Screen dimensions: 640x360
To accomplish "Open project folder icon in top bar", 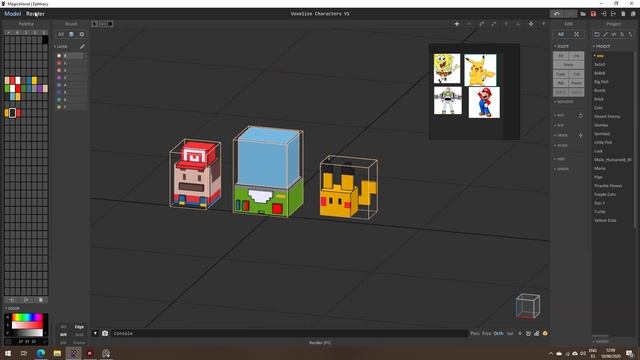I will click(583, 14).
